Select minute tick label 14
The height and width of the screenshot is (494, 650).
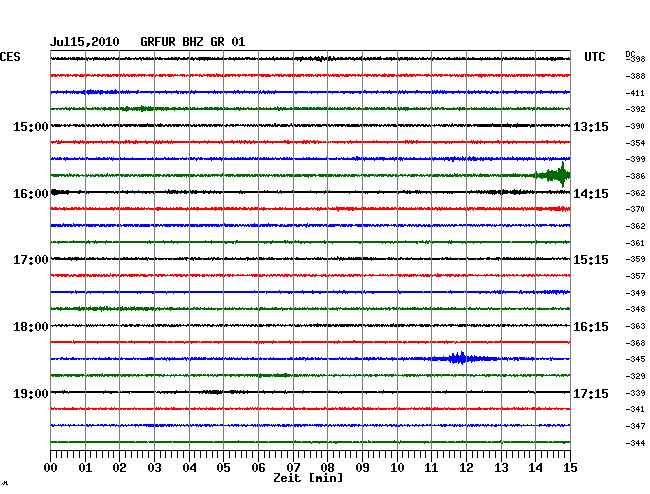(535, 467)
